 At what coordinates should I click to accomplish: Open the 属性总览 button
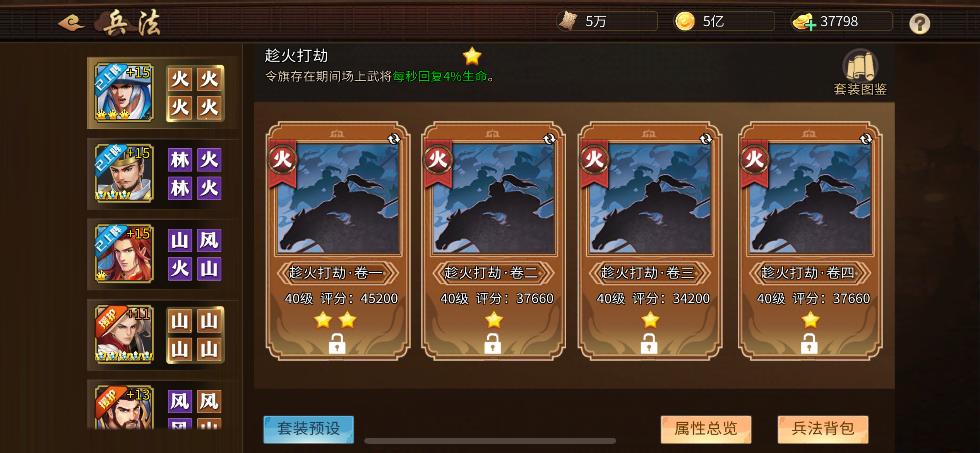706,429
